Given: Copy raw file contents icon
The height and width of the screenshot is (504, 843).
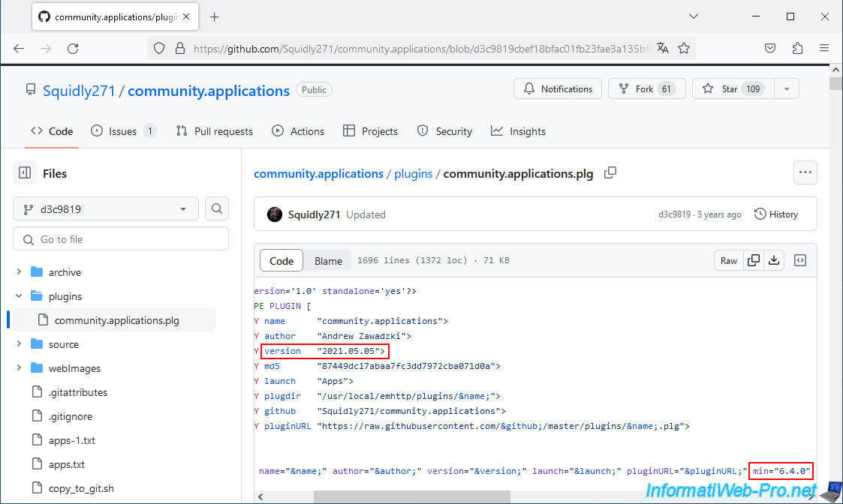Looking at the screenshot, I should (x=754, y=260).
